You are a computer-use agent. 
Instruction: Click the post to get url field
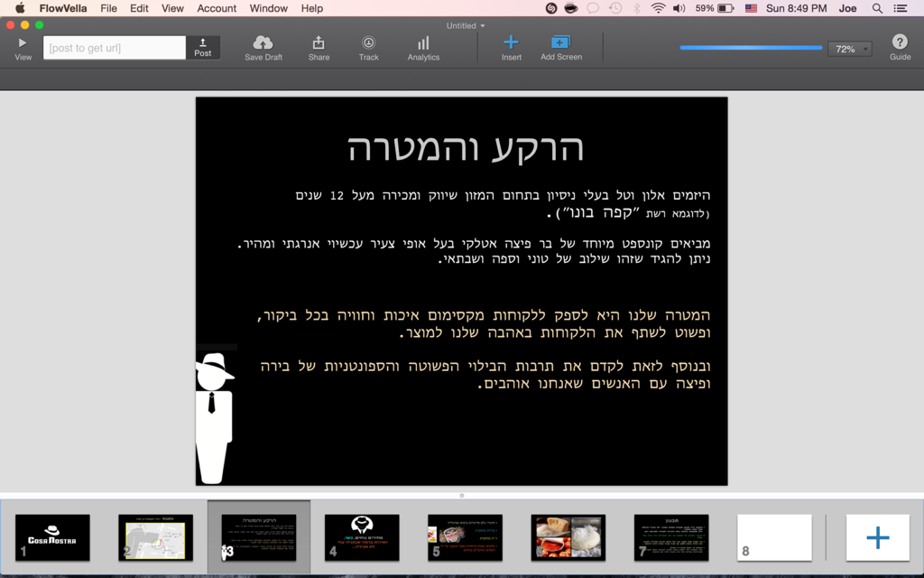115,48
